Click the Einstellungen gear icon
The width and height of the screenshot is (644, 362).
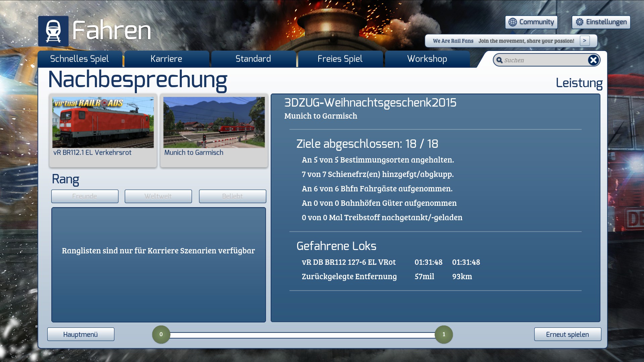[x=580, y=22]
